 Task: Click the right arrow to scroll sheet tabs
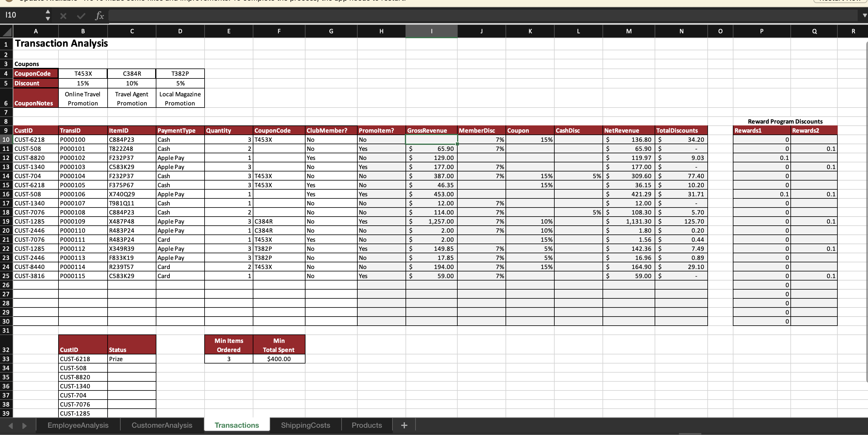pos(24,426)
